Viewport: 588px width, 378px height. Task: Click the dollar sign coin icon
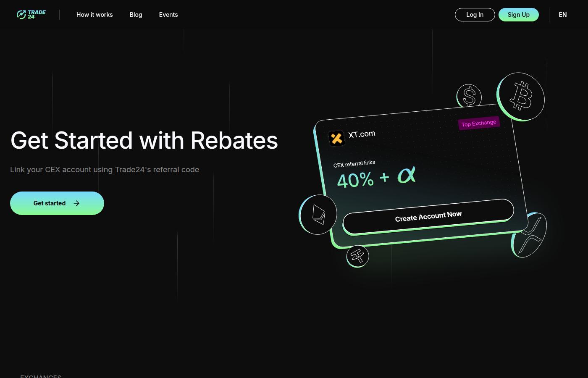click(469, 96)
